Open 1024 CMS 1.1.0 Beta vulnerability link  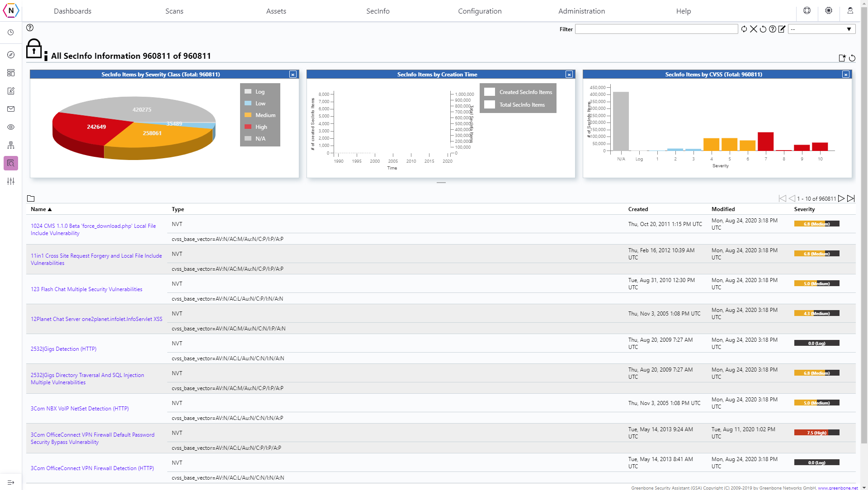(93, 230)
